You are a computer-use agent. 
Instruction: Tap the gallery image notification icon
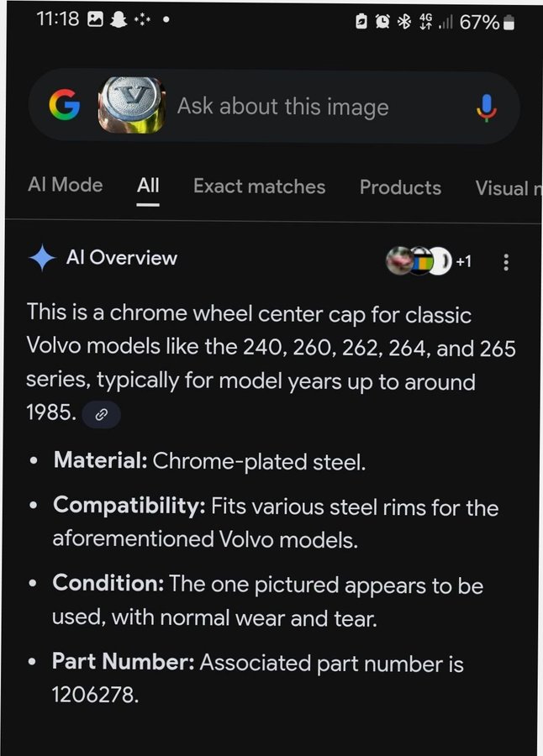pos(95,18)
